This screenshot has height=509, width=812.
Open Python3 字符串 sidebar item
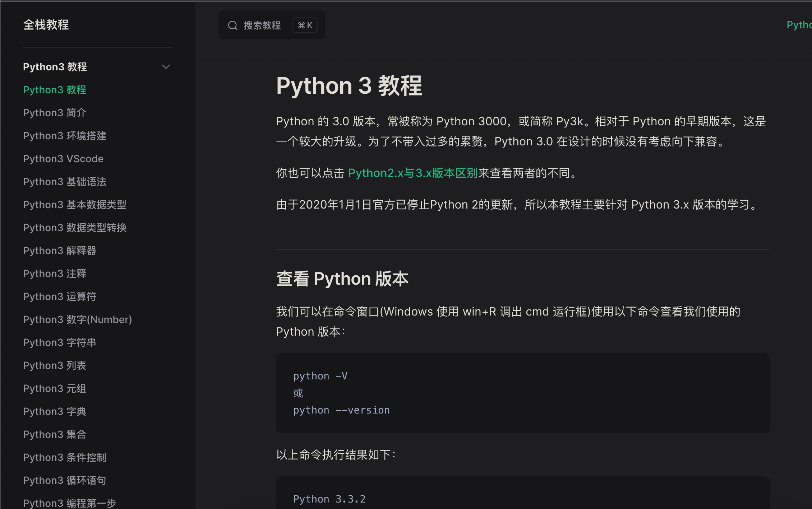click(60, 342)
